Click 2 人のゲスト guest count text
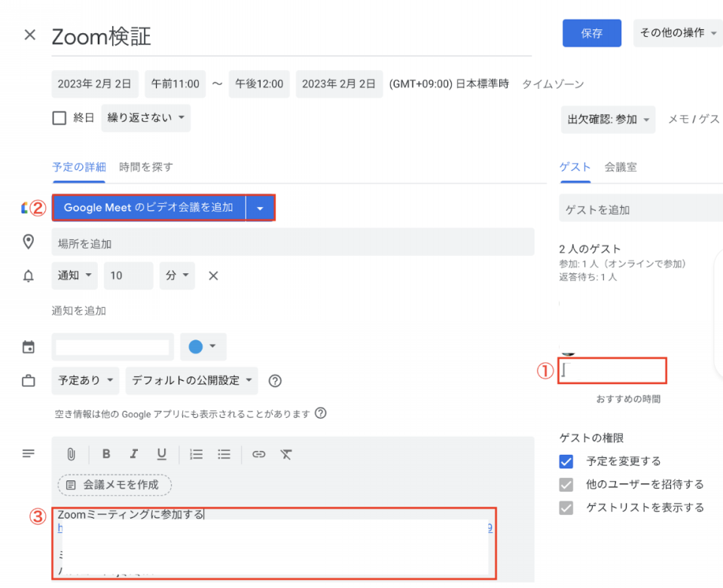 click(x=590, y=249)
